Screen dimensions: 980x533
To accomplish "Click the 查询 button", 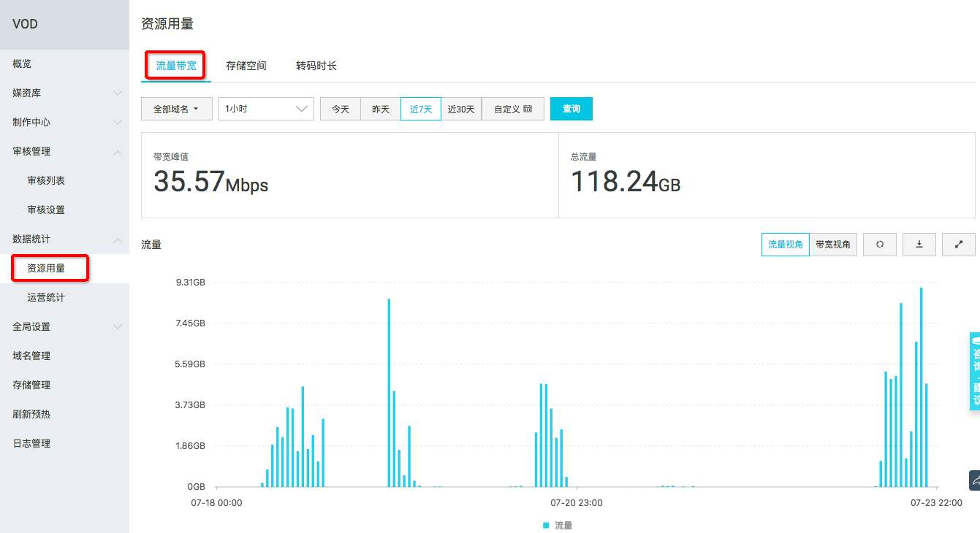I will pos(571,109).
